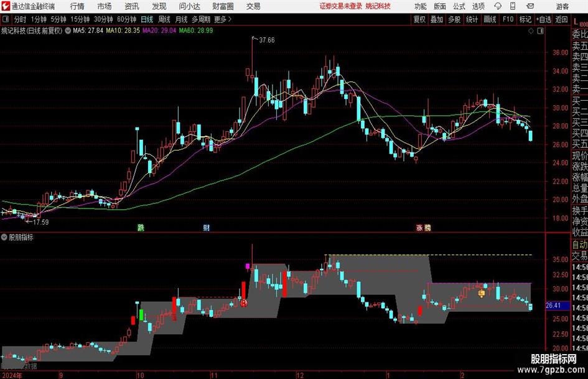The height and width of the screenshot is (379, 588).
Task: Click the 证券交易未登录 login link
Action: coord(341,6)
